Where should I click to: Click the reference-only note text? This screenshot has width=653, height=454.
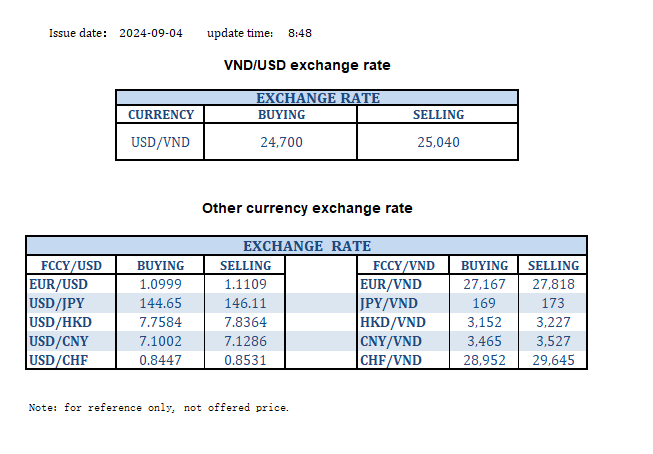(x=159, y=408)
